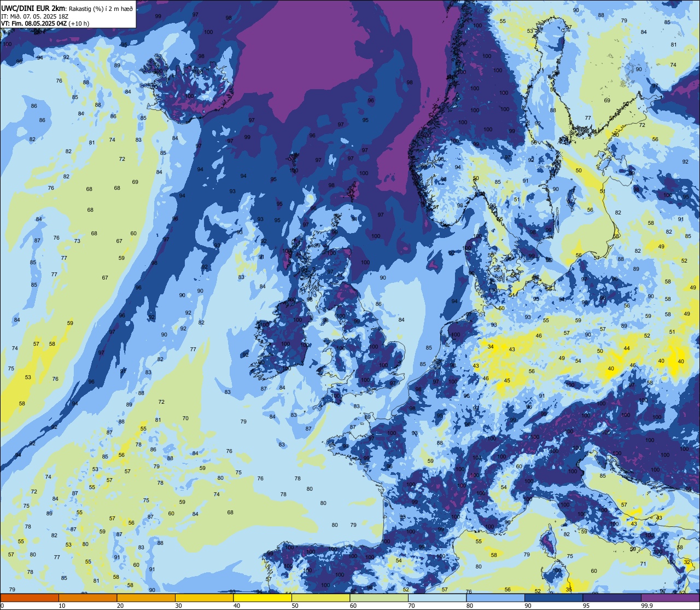
Task: Pick the legend swatch between 60 and 70
Action: pos(379,597)
